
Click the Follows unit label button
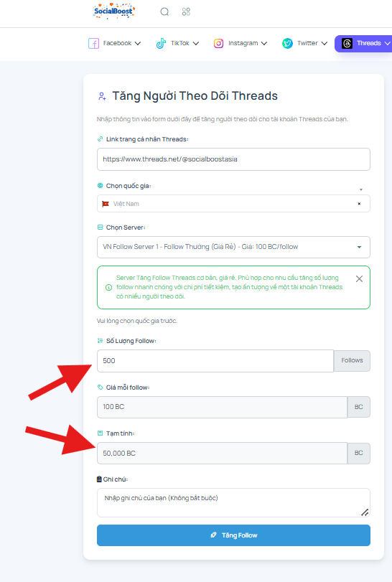point(352,361)
